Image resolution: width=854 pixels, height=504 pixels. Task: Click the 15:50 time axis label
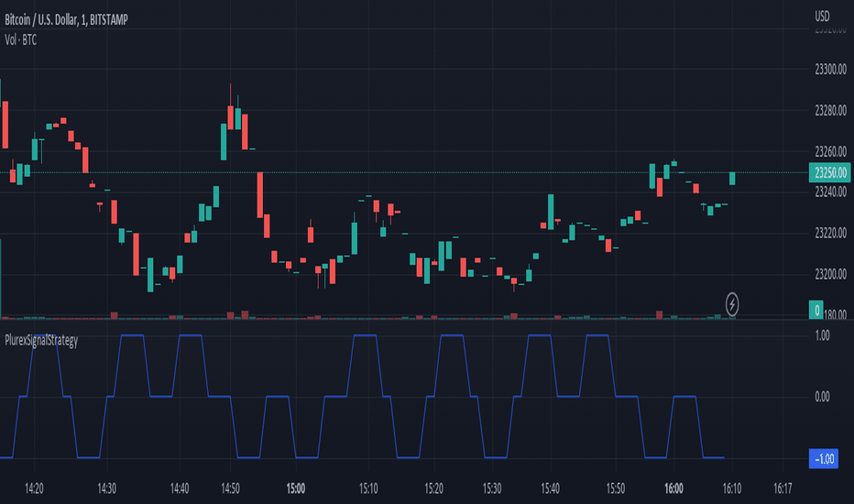point(616,488)
